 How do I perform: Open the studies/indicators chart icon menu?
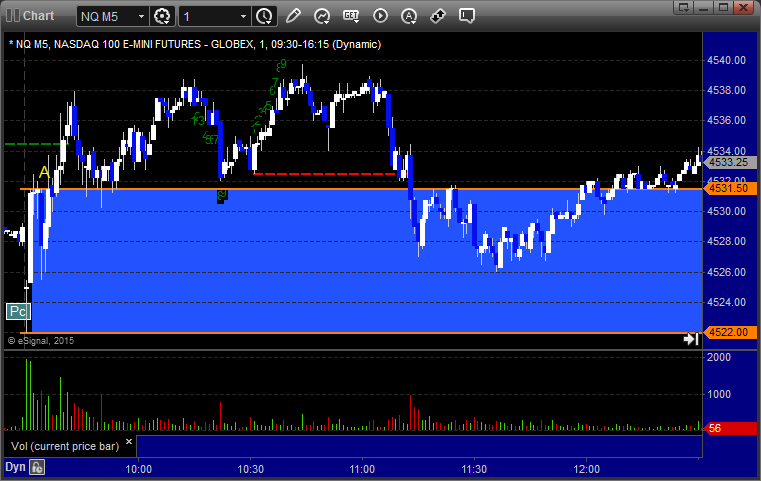322,16
